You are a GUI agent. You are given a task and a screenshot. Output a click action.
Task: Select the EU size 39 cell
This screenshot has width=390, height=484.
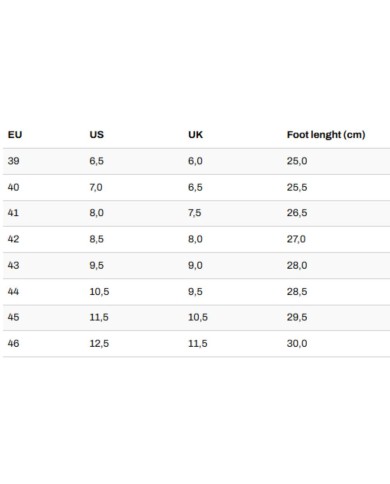pyautogui.click(x=13, y=161)
